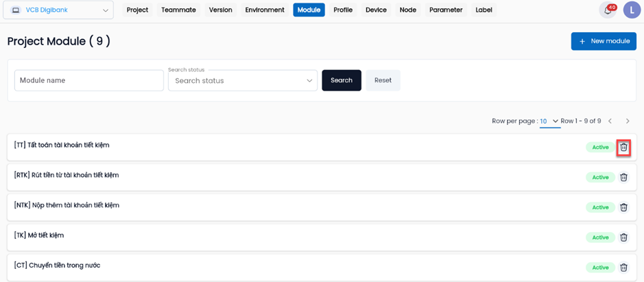Switch to the Teammate tab
644x282 pixels.
coord(178,10)
